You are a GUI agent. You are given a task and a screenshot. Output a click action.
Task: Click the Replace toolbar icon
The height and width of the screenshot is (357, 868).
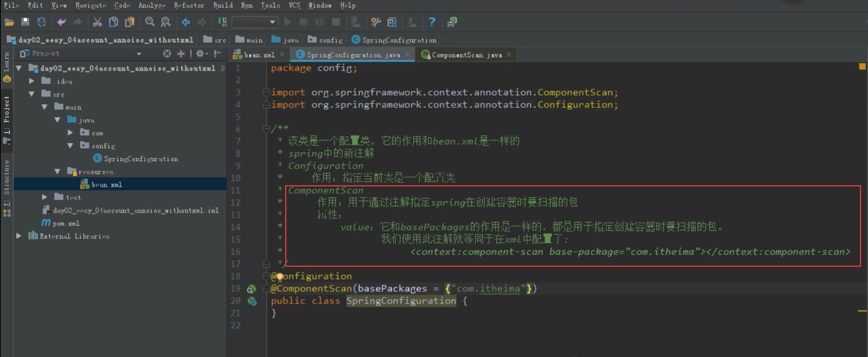[165, 22]
